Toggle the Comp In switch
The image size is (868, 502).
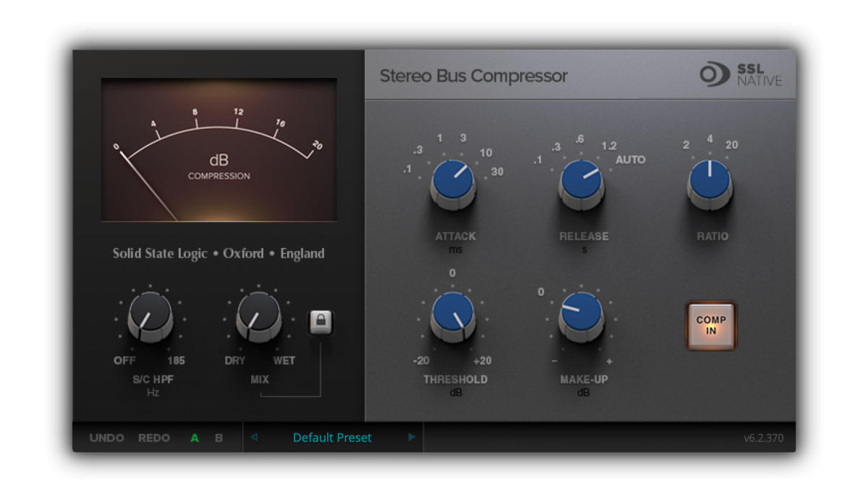point(710,326)
